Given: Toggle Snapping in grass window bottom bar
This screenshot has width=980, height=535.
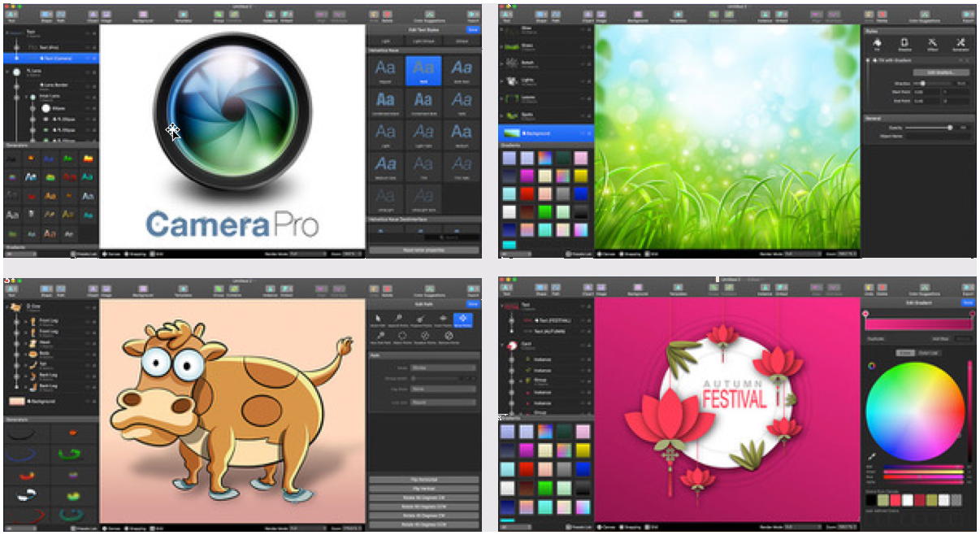Looking at the screenshot, I should (631, 254).
